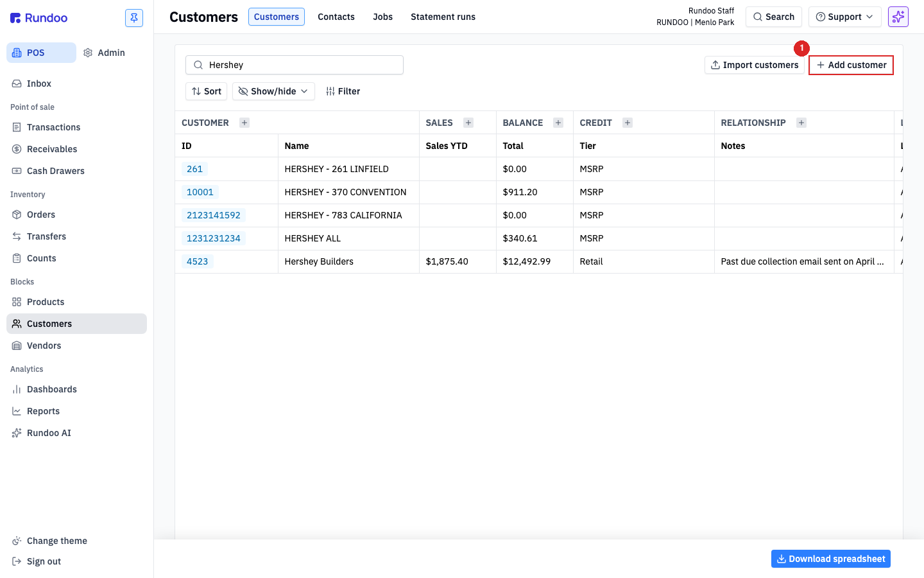Add column to RELATIONSHIP group via plus icon
The width and height of the screenshot is (924, 578).
pos(801,123)
